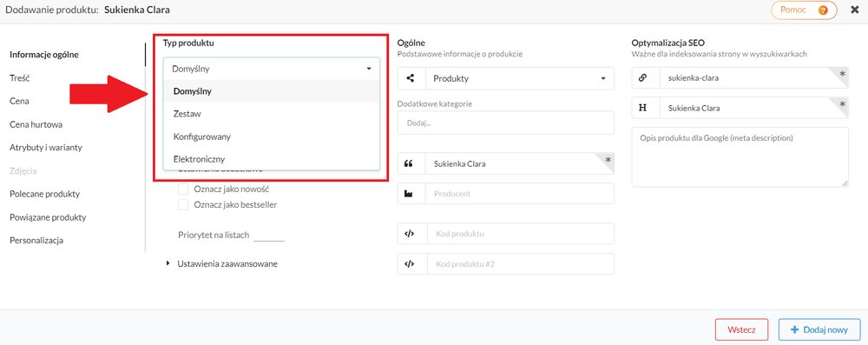The image size is (868, 345).
Task: Switch to the Cena hurtowa section
Action: [36, 124]
